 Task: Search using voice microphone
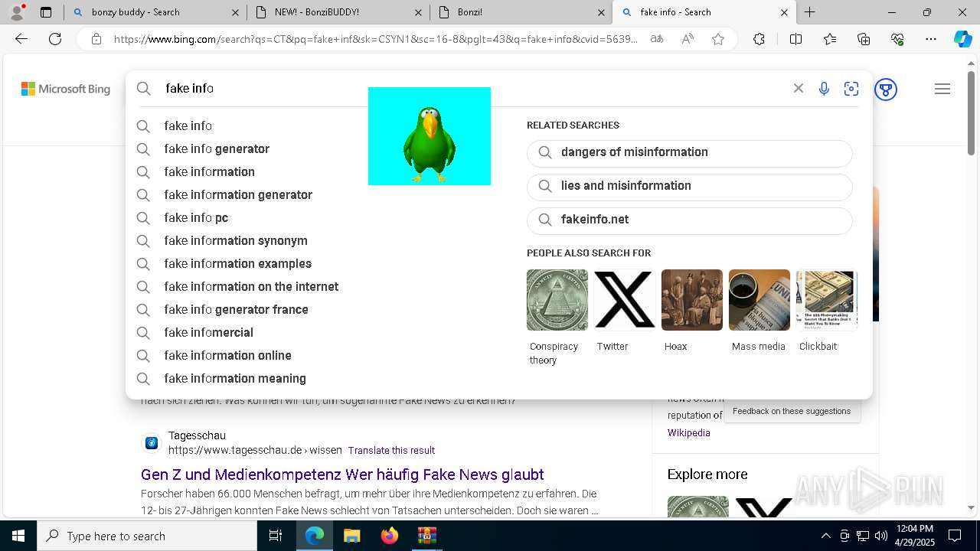824,89
